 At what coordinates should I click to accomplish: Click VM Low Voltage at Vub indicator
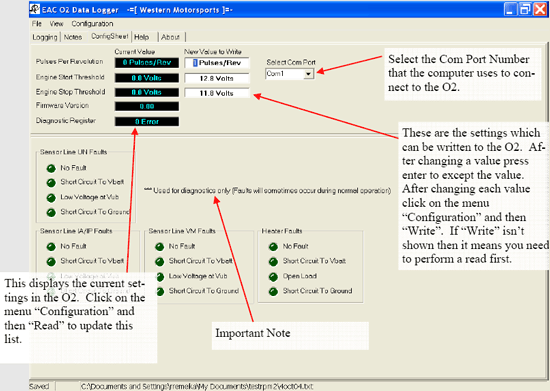pyautogui.click(x=160, y=277)
